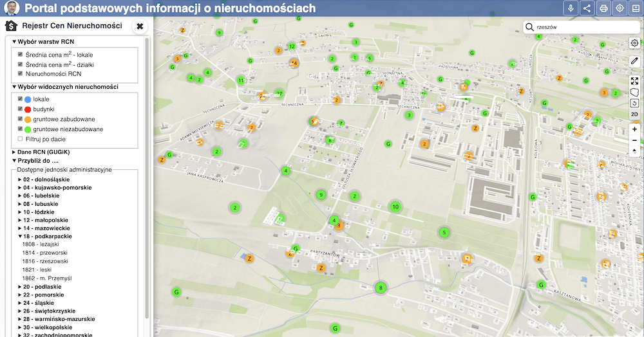Toggle the budynki visibility checkbox
644x337 pixels.
coord(21,109)
